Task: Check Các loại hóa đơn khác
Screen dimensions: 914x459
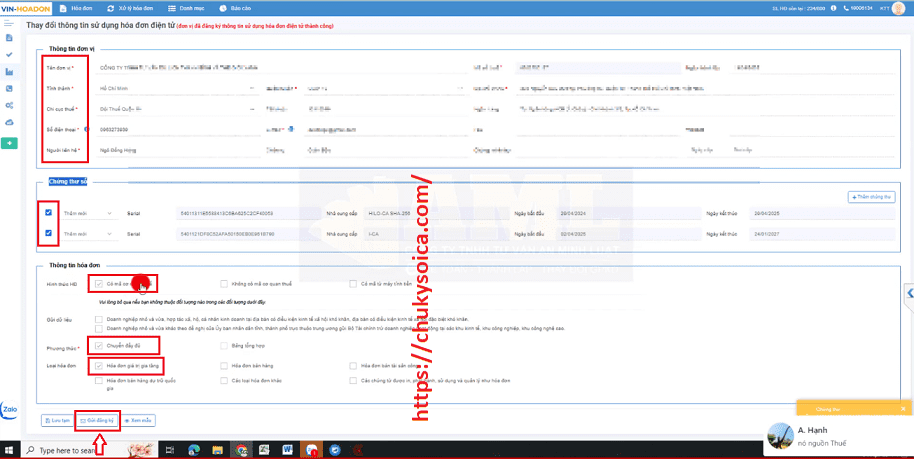Action: click(x=224, y=381)
